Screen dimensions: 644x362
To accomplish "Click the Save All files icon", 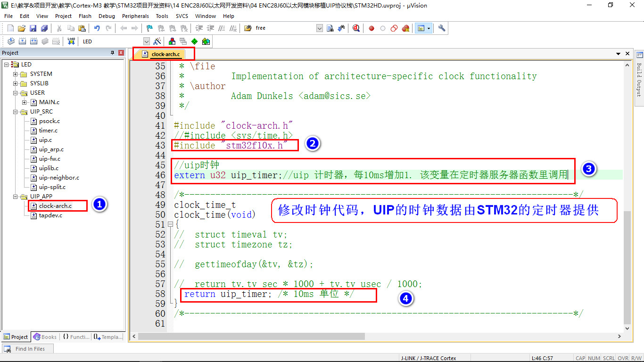I will [44, 28].
